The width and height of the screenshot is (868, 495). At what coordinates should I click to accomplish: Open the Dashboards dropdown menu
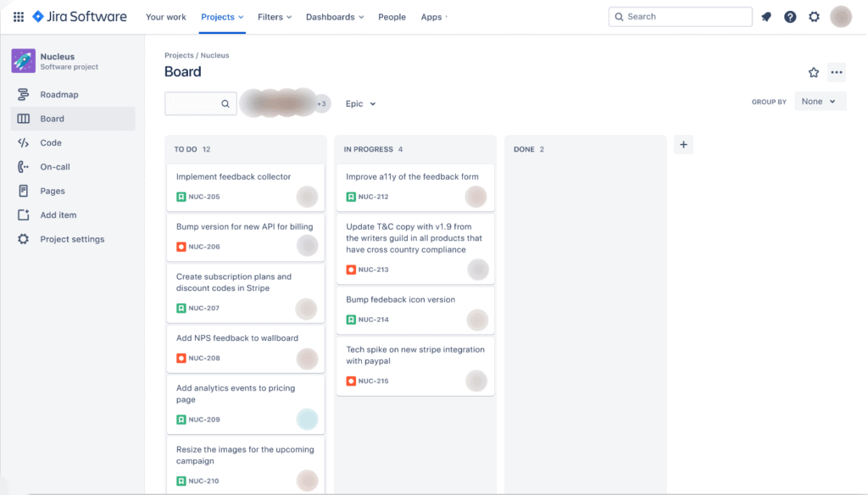click(335, 17)
